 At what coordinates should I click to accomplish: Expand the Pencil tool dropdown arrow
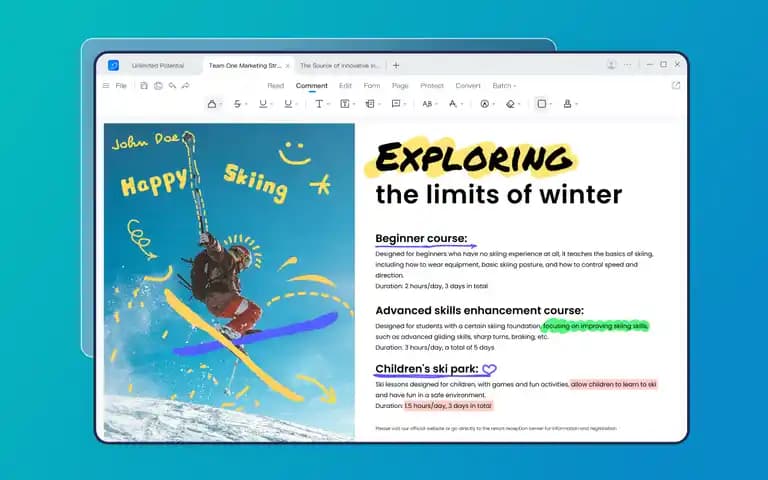pos(461,104)
